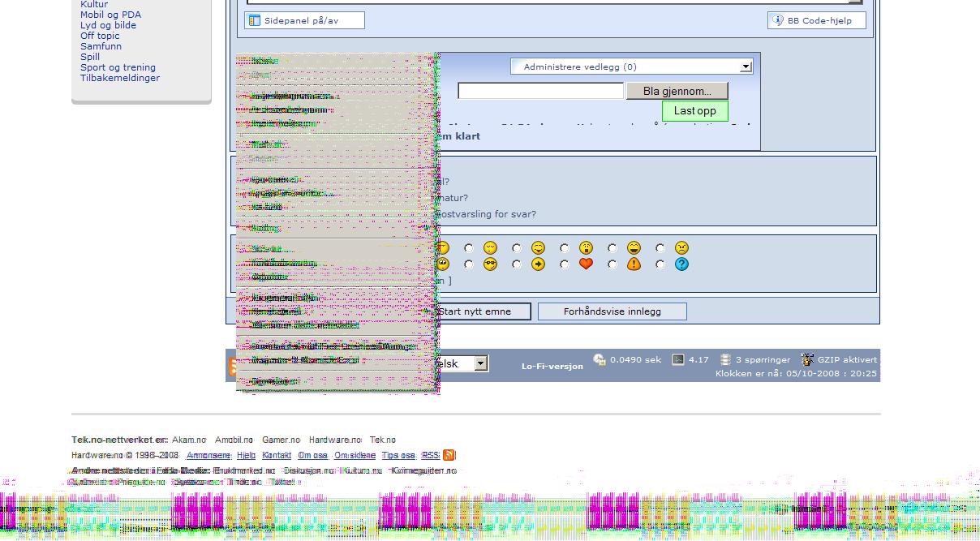Click the laughing big-grin emoticon

(x=634, y=248)
